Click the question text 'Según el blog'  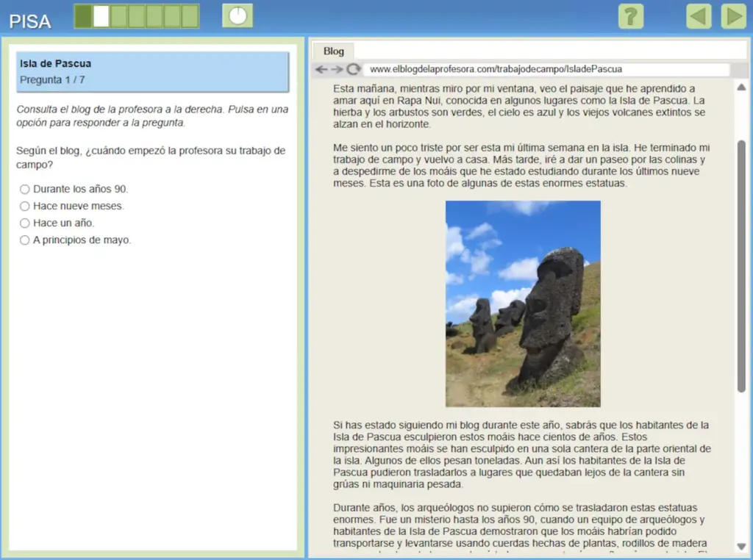click(x=151, y=157)
